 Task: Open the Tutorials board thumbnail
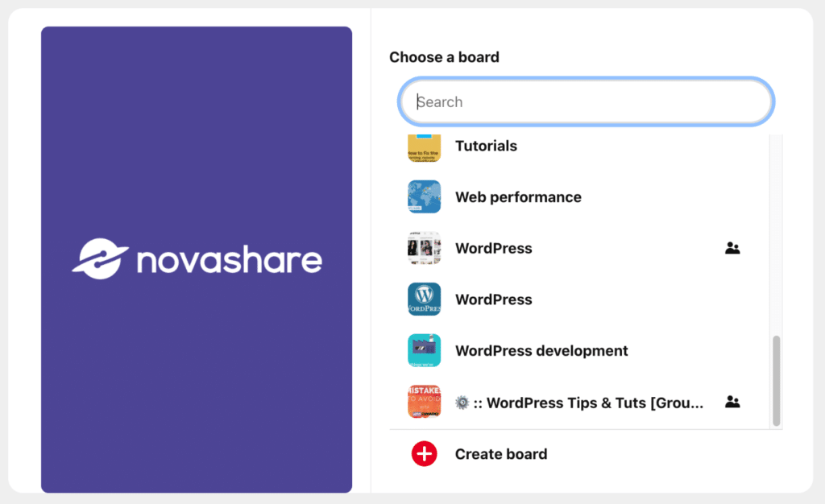click(x=424, y=147)
